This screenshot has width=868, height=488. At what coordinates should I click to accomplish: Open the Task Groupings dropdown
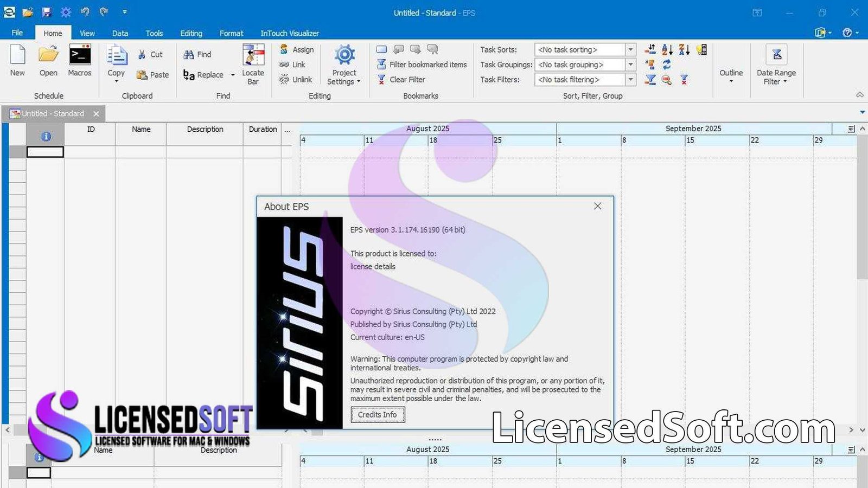tap(630, 65)
